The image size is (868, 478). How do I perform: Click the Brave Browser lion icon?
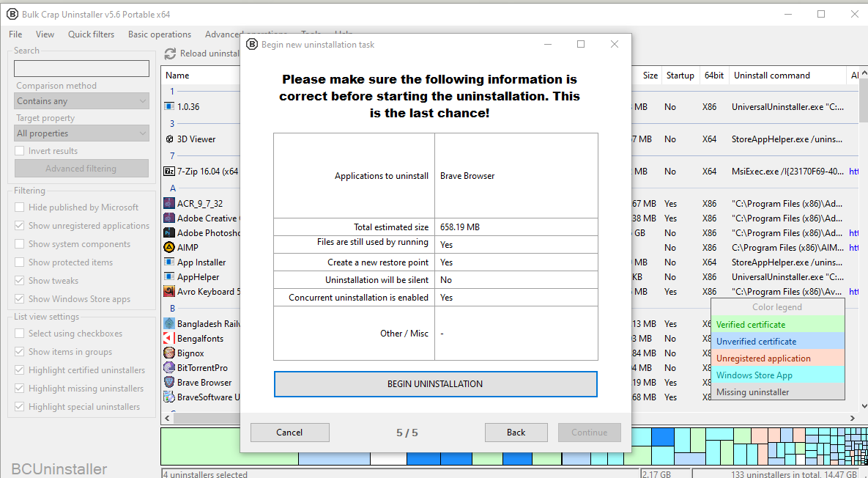(x=169, y=382)
